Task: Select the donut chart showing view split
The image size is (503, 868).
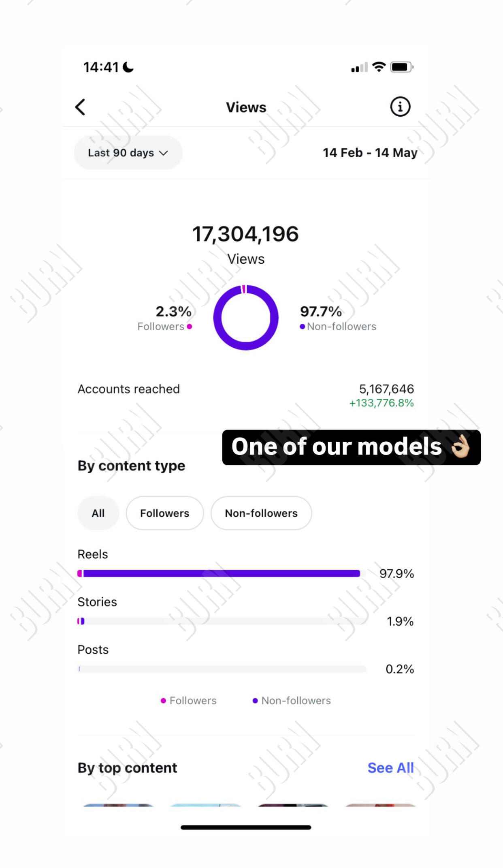Action: tap(245, 318)
